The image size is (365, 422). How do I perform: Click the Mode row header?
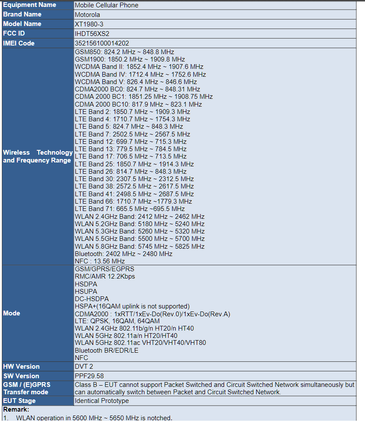pyautogui.click(x=12, y=313)
